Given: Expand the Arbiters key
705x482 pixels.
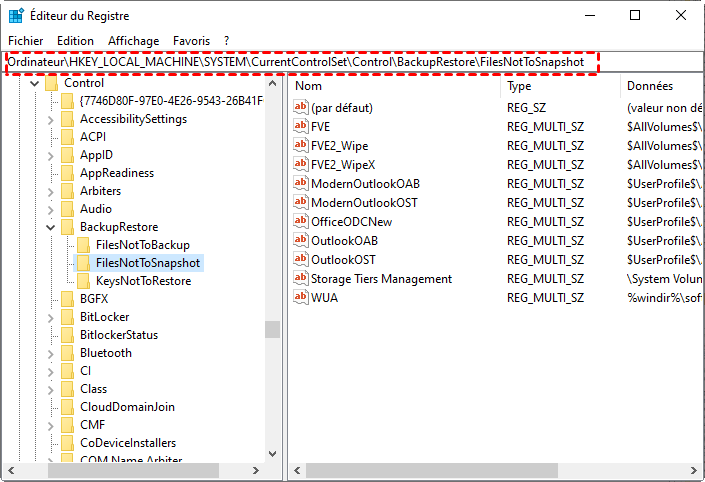Looking at the screenshot, I should tap(50, 192).
